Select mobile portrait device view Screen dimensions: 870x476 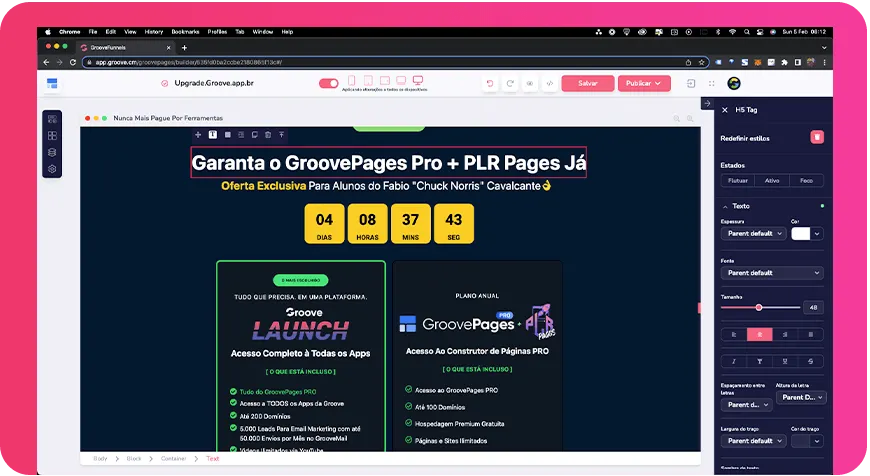(352, 81)
